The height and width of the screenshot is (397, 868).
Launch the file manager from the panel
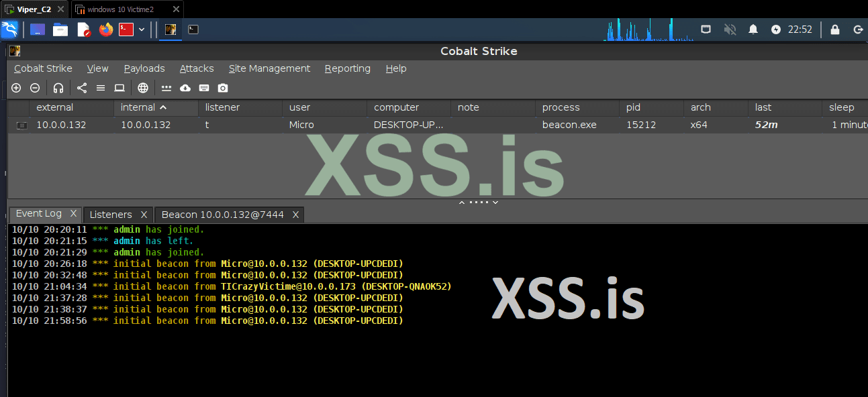point(60,30)
